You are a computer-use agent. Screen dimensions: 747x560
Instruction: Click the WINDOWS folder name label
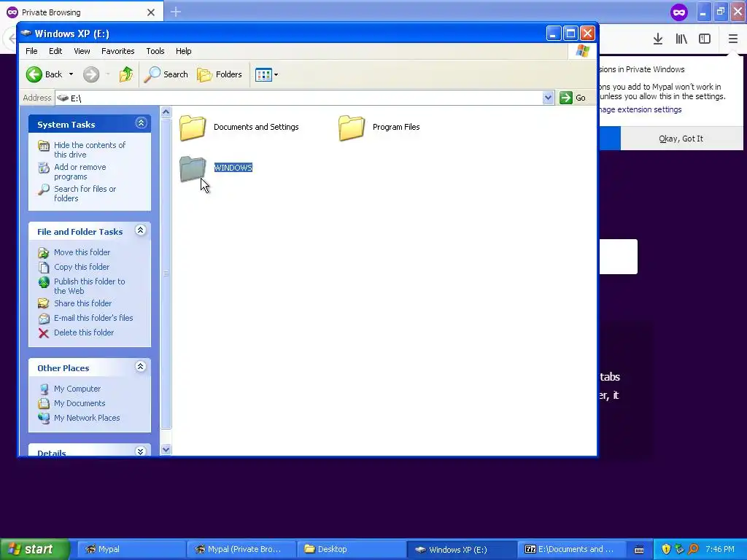pyautogui.click(x=233, y=168)
